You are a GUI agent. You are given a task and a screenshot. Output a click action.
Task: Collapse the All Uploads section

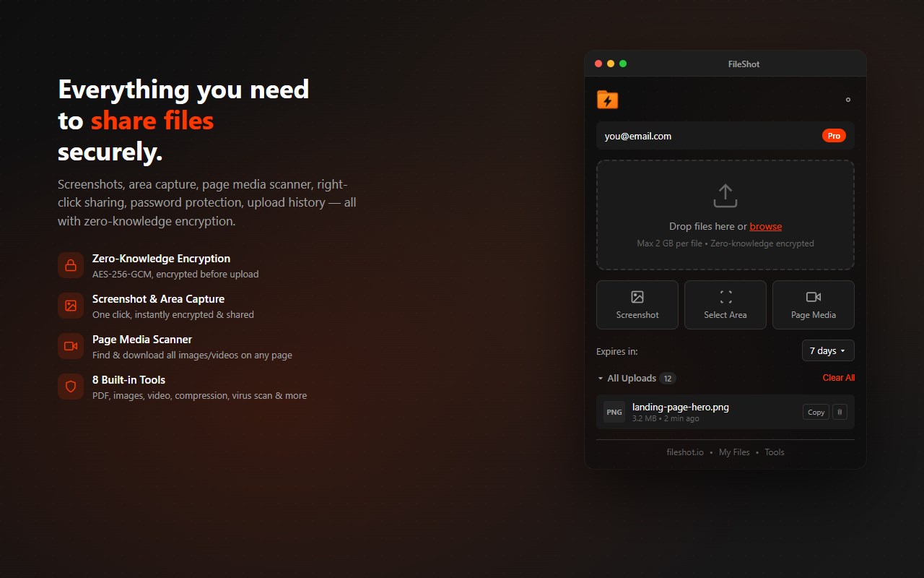tap(627, 378)
